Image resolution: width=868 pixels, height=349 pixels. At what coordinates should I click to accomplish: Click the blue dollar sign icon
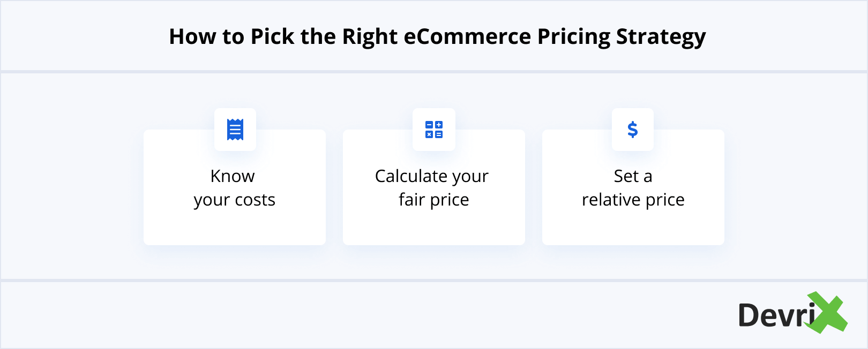click(633, 130)
